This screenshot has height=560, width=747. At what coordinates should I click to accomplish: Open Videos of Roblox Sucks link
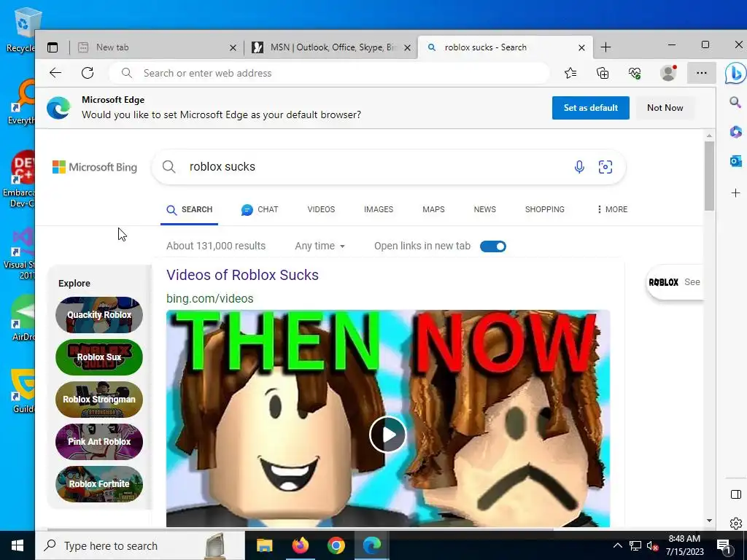tap(242, 275)
